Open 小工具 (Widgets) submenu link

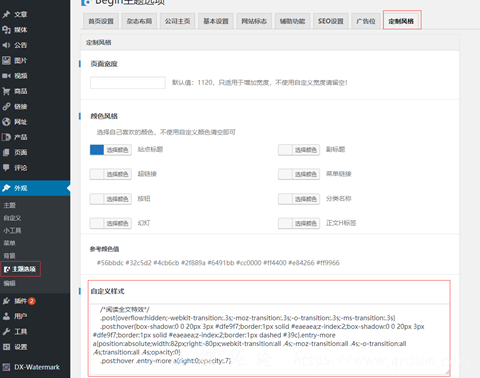click(x=12, y=231)
